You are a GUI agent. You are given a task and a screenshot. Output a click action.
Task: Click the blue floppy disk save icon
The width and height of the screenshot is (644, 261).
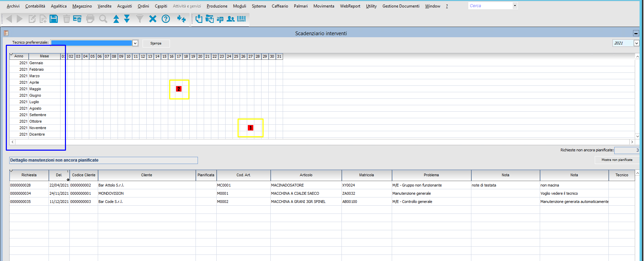pyautogui.click(x=54, y=19)
